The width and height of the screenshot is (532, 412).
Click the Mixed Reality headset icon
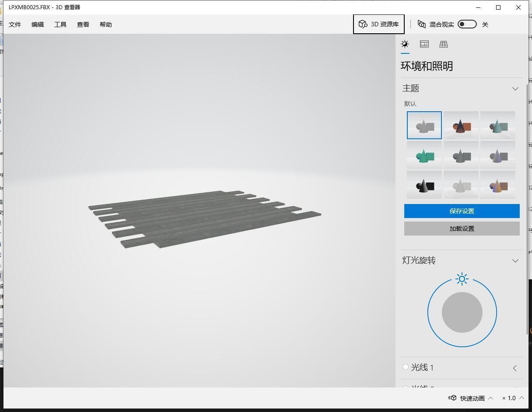422,25
